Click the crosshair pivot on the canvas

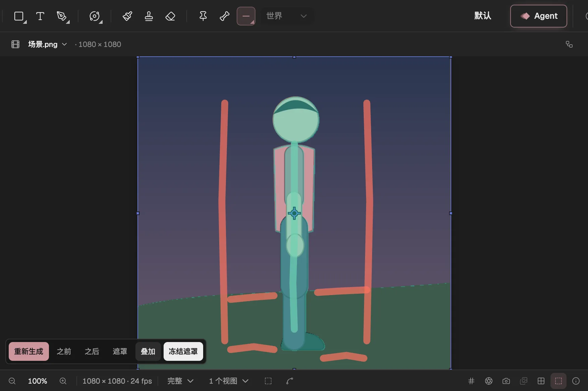click(x=294, y=213)
